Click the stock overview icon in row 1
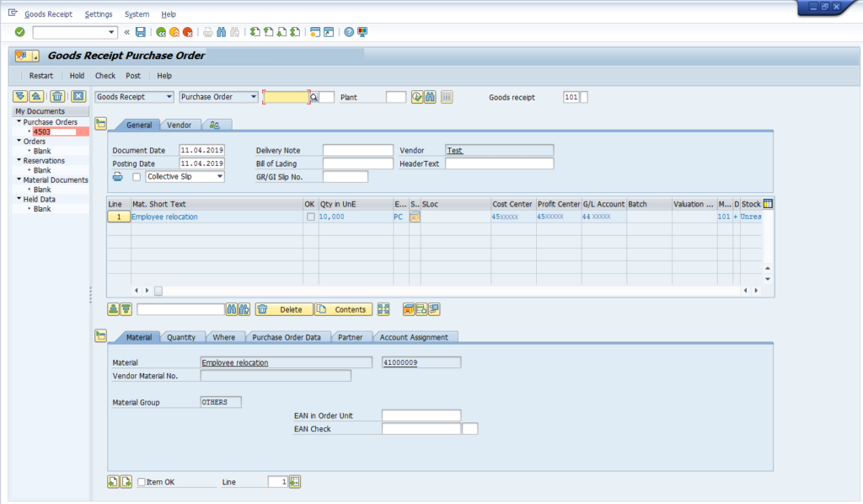The width and height of the screenshot is (863, 504). (415, 217)
